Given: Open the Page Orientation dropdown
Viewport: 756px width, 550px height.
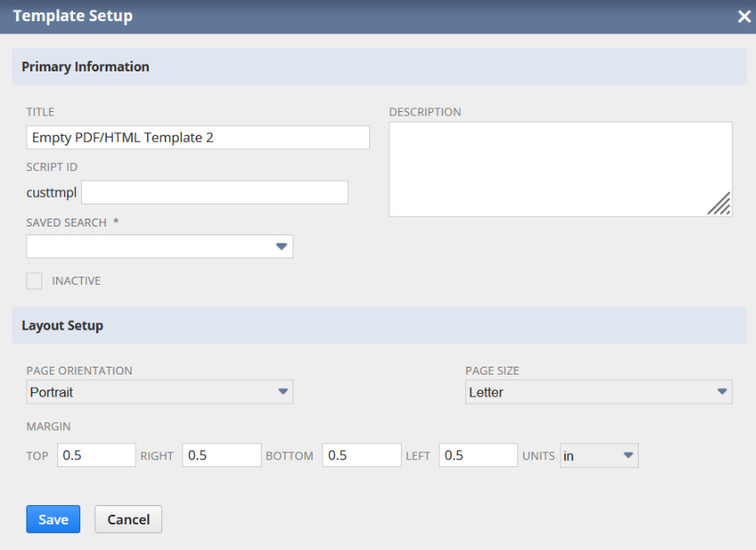Looking at the screenshot, I should click(x=150, y=391).
